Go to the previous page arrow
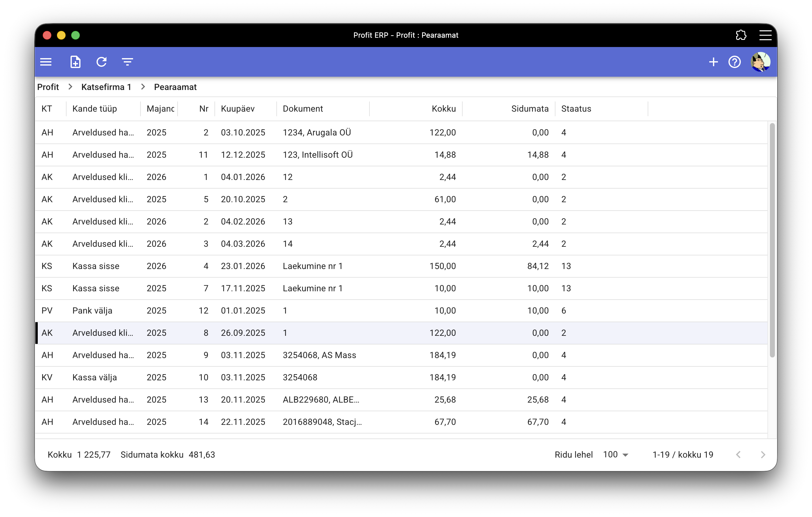Image resolution: width=812 pixels, height=517 pixels. (738, 455)
